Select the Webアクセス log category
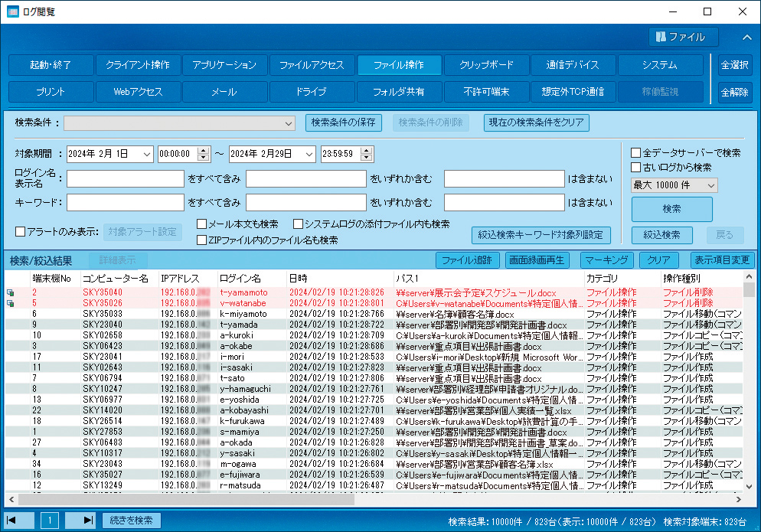Viewport: 761px width, 532px height. click(x=138, y=92)
